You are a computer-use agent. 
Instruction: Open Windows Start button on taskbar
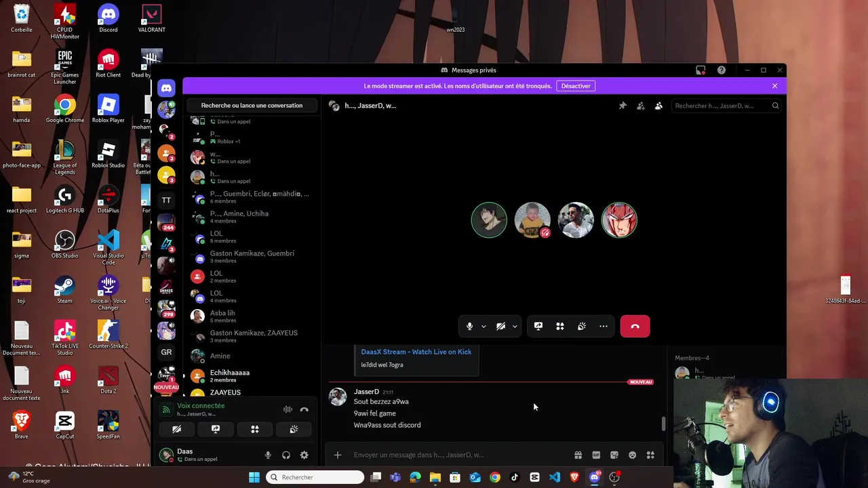pos(254,477)
